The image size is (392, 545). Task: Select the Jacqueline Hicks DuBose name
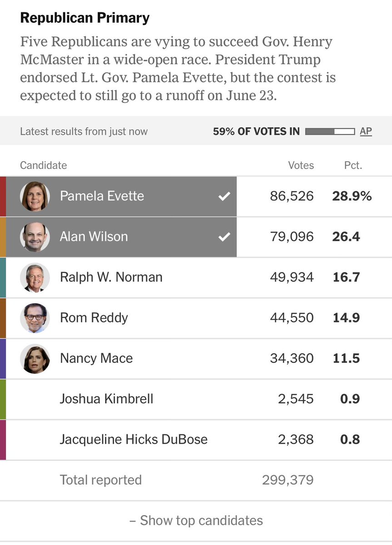[134, 440]
